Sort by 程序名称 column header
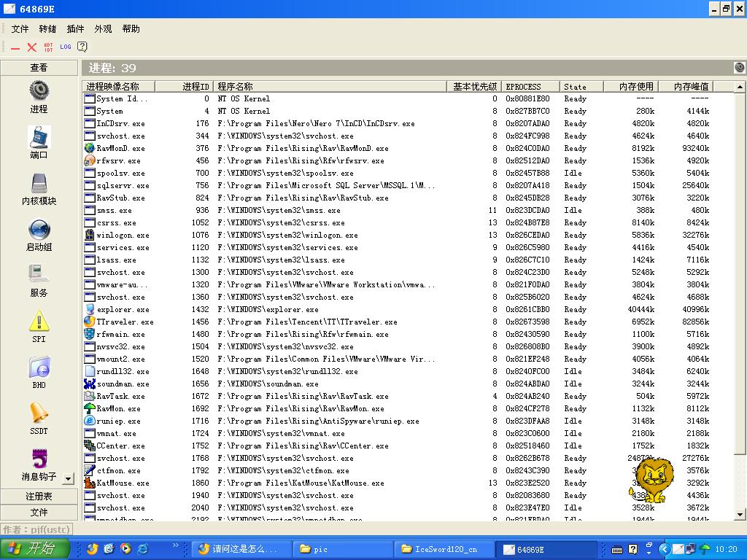This screenshot has height=560, width=747. coord(330,86)
